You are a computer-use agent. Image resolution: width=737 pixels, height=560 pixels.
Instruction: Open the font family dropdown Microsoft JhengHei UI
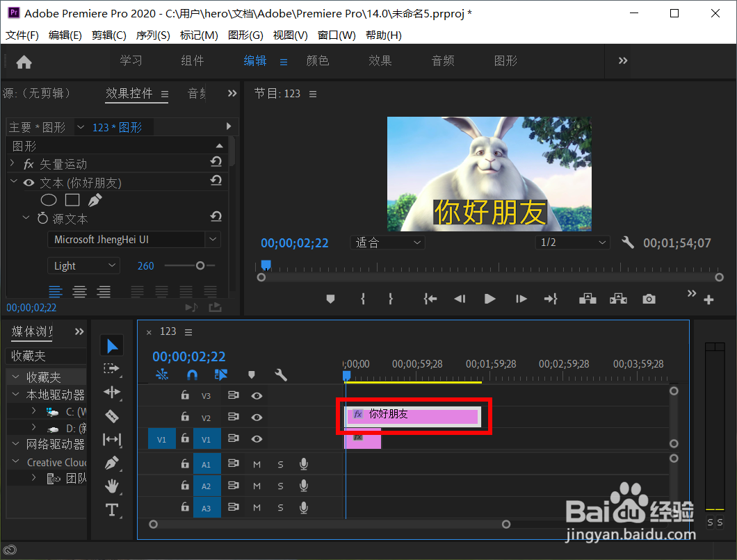pyautogui.click(x=134, y=240)
